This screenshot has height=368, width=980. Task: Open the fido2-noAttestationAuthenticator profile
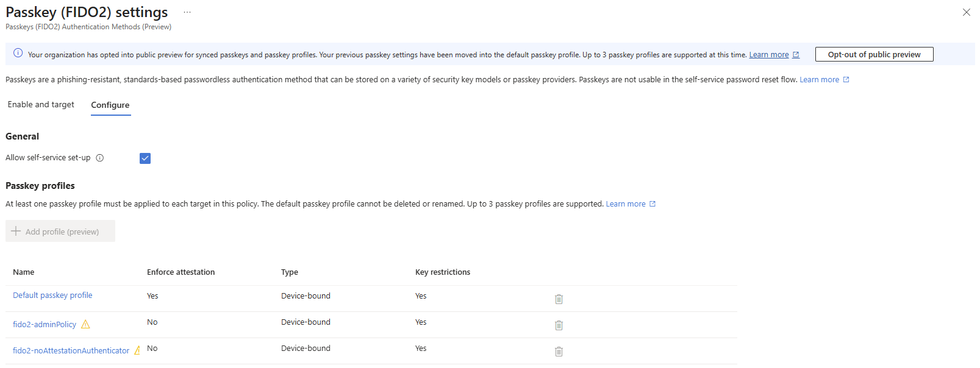[71, 351]
